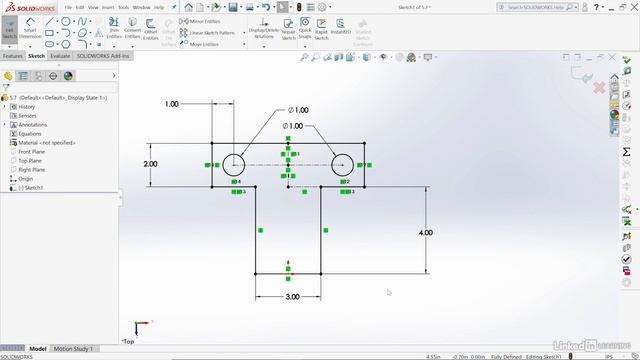The height and width of the screenshot is (360, 640).
Task: Select the Smart Dimension tool
Action: point(30,29)
